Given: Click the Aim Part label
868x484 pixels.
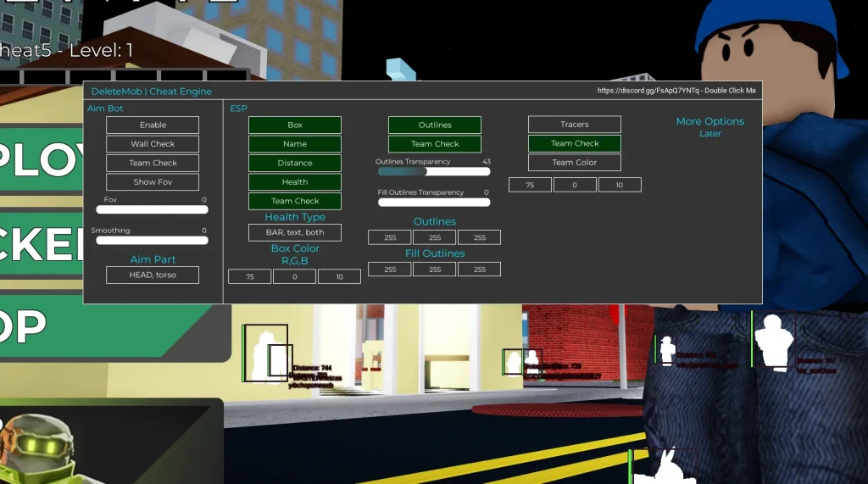Looking at the screenshot, I should 153,259.
